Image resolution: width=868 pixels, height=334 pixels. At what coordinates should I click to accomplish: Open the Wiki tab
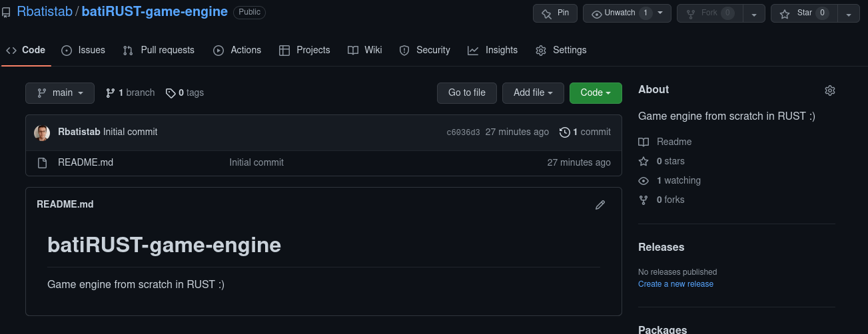(x=365, y=50)
